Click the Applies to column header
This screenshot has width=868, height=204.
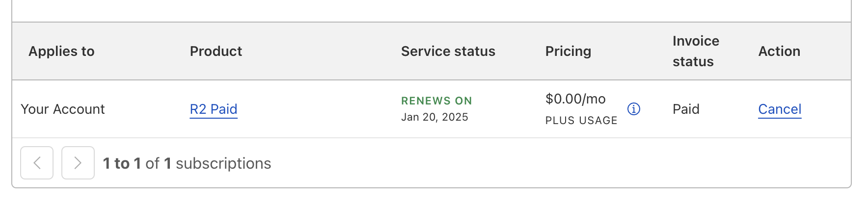[61, 51]
